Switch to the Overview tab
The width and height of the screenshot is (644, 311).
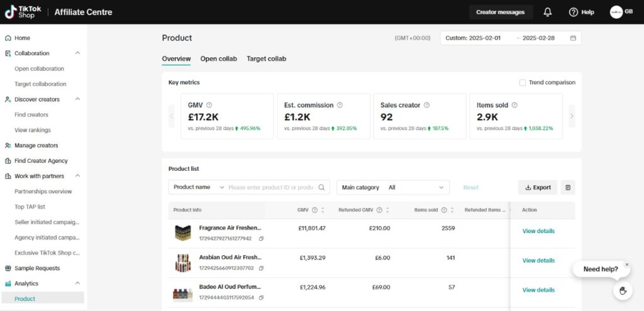pyautogui.click(x=176, y=58)
